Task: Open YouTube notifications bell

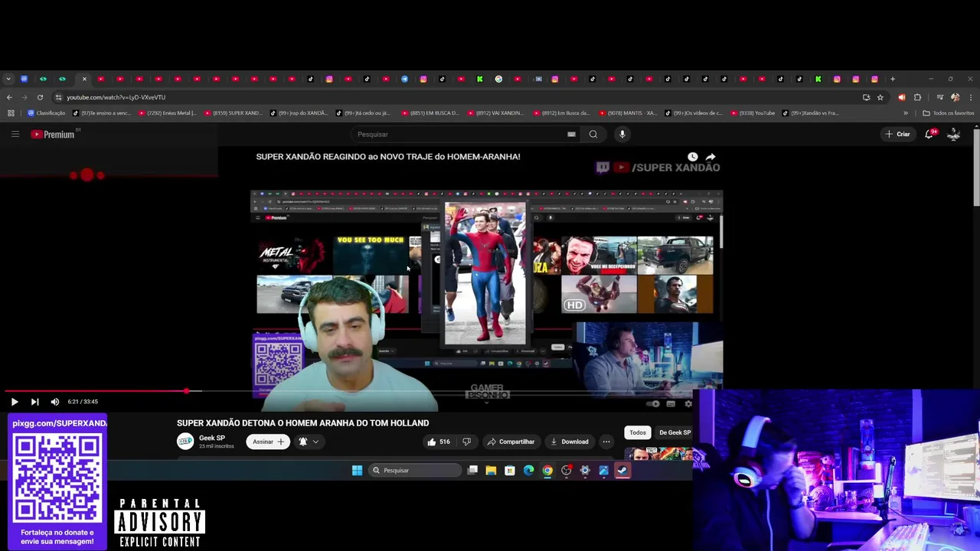Action: 930,134
